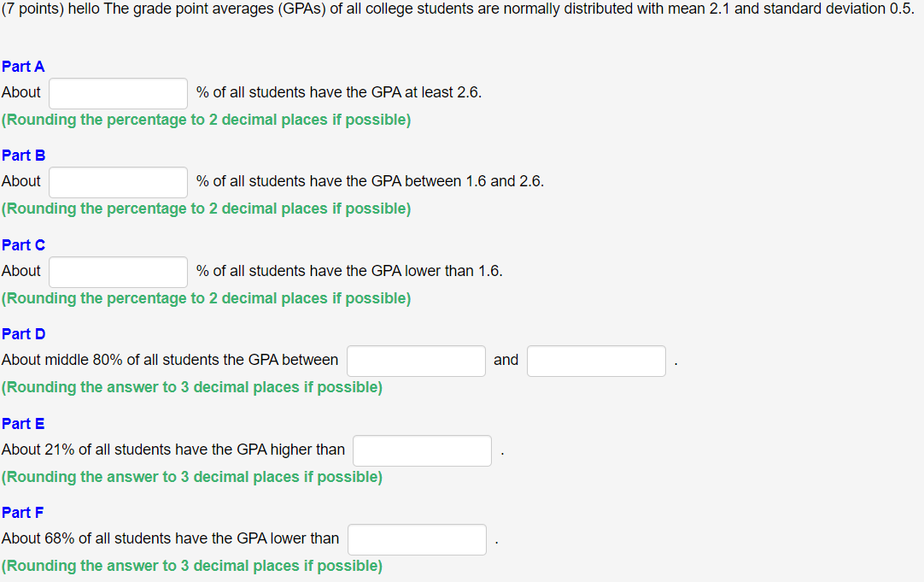Click the Part F heading link

tap(23, 513)
